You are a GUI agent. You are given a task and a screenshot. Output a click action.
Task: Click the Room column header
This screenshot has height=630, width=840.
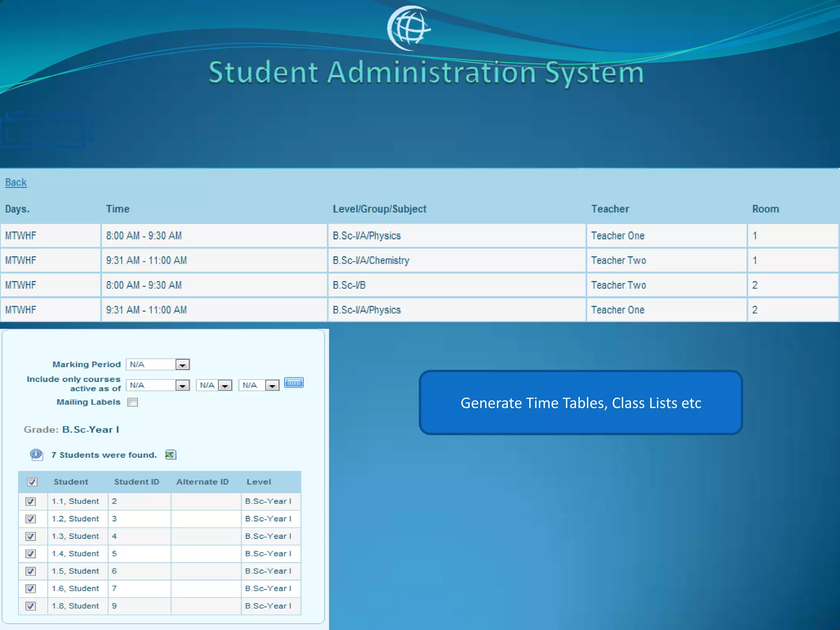click(765, 209)
